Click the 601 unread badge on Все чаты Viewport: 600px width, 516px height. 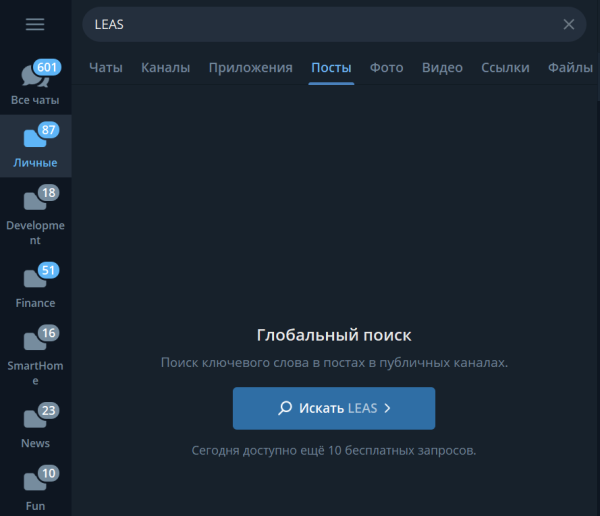pyautogui.click(x=47, y=67)
